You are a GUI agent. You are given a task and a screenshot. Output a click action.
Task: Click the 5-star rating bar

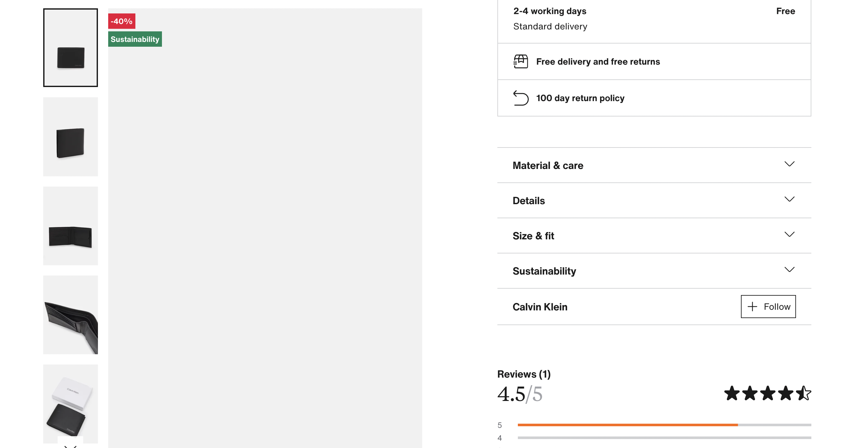(x=664, y=425)
